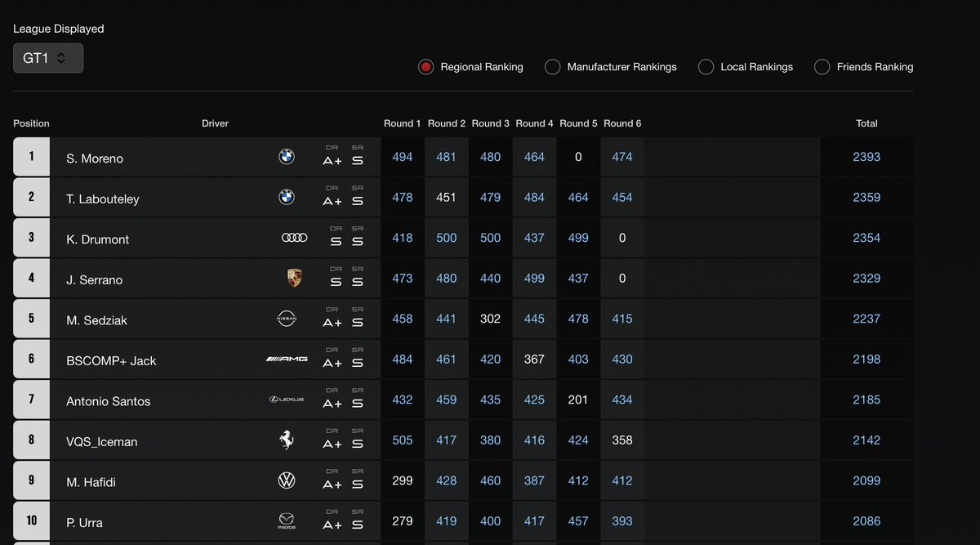The image size is (980, 545).
Task: Click VQS_Iceman's Round 1 score 505
Action: (x=403, y=440)
